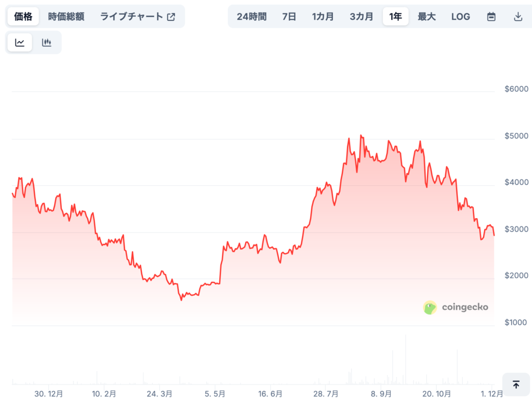
Task: Click the 30. 12月 date axis label
Action: [x=49, y=394]
